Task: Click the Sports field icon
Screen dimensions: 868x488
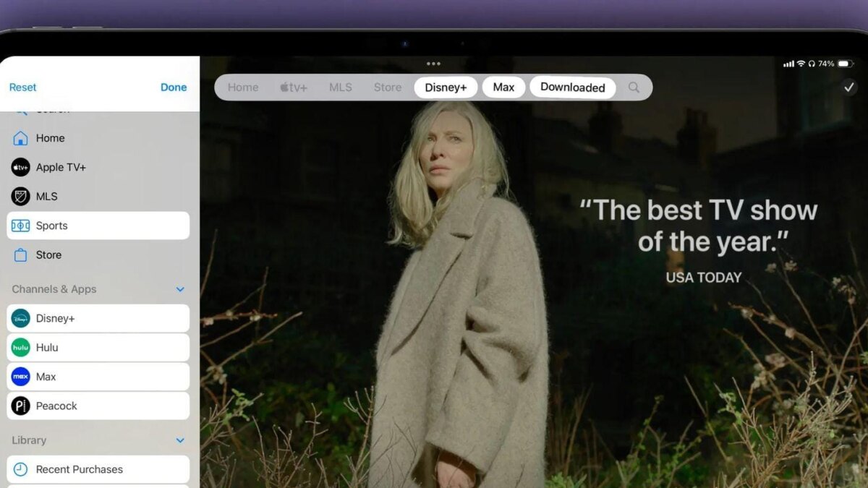Action: click(x=20, y=226)
